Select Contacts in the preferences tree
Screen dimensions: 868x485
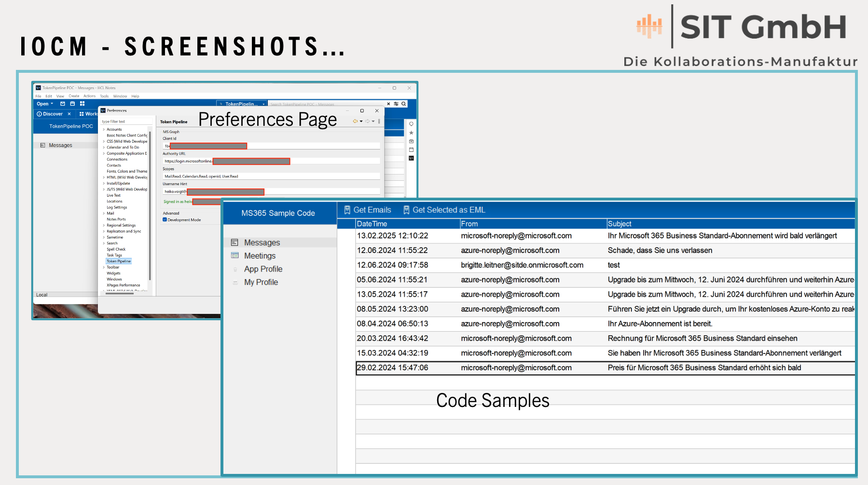[114, 165]
